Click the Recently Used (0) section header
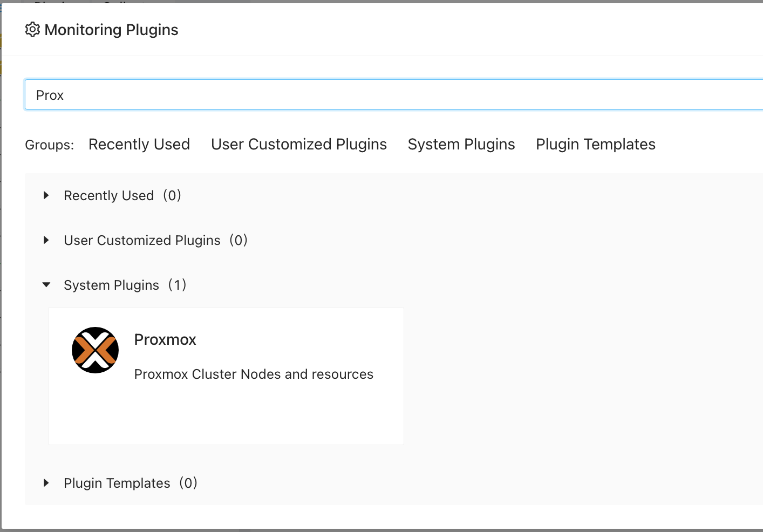Screen dimensions: 763x532 click(x=122, y=195)
